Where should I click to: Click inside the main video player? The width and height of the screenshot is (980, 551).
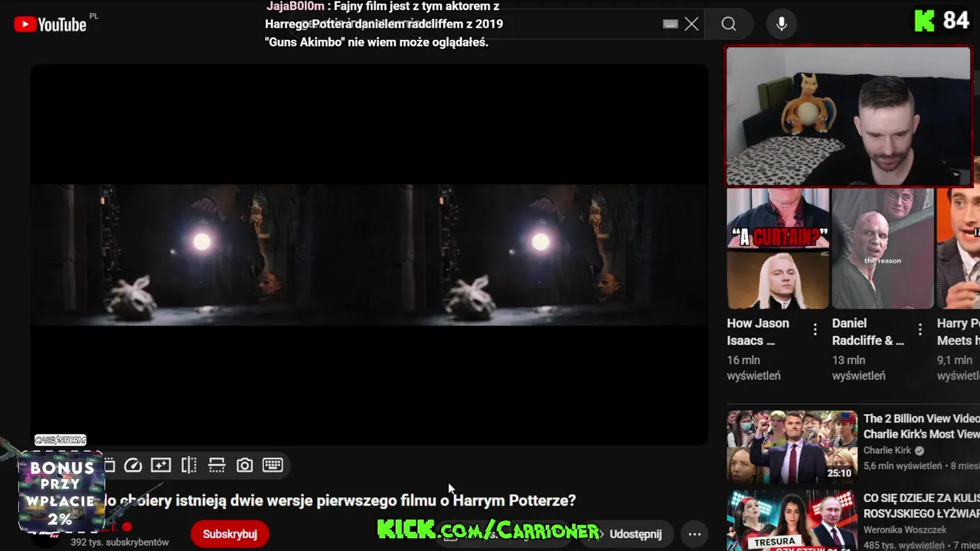(x=369, y=254)
